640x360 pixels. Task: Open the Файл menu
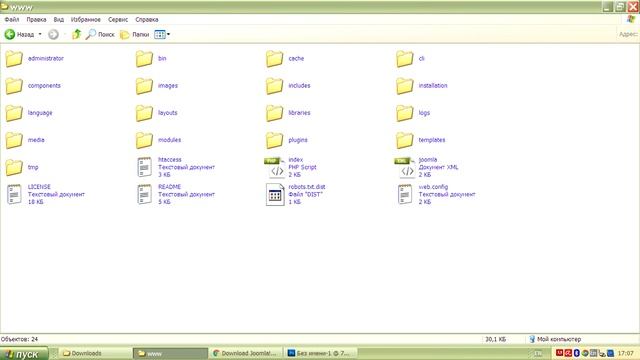coord(12,20)
